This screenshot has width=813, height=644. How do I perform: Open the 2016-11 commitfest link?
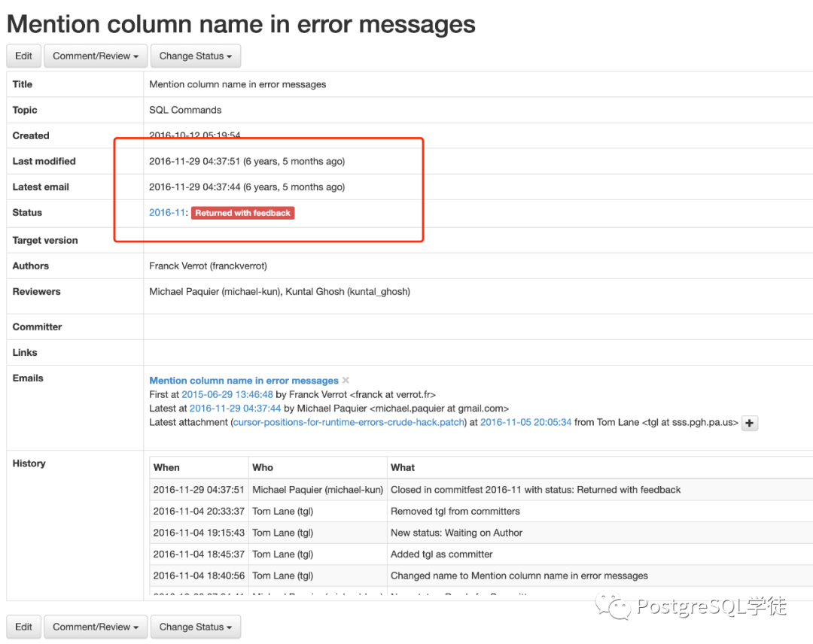[x=167, y=212]
